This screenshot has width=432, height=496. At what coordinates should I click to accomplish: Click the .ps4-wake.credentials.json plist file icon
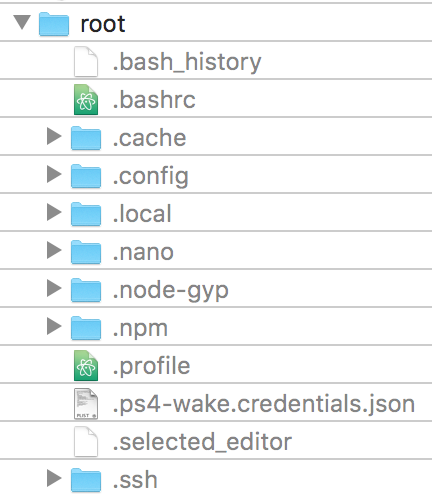pos(86,404)
